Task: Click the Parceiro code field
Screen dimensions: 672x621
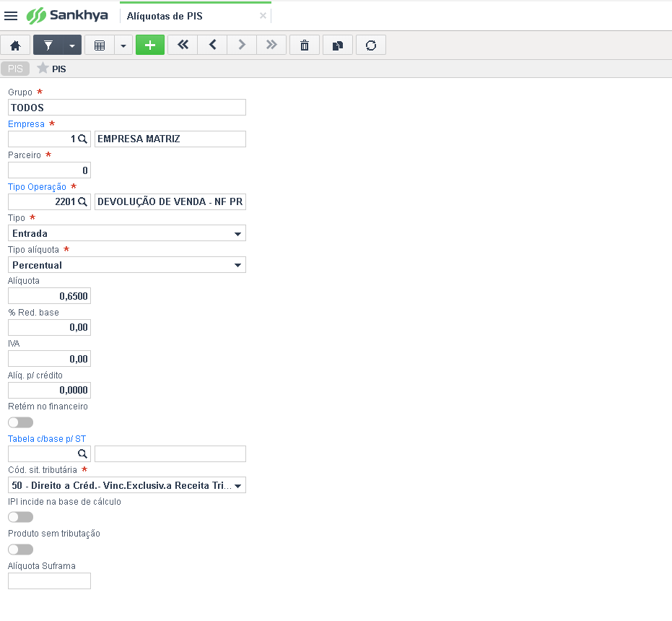Action: click(49, 170)
